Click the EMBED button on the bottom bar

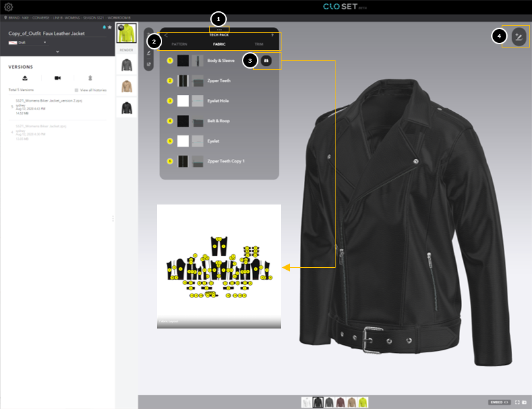tap(499, 402)
